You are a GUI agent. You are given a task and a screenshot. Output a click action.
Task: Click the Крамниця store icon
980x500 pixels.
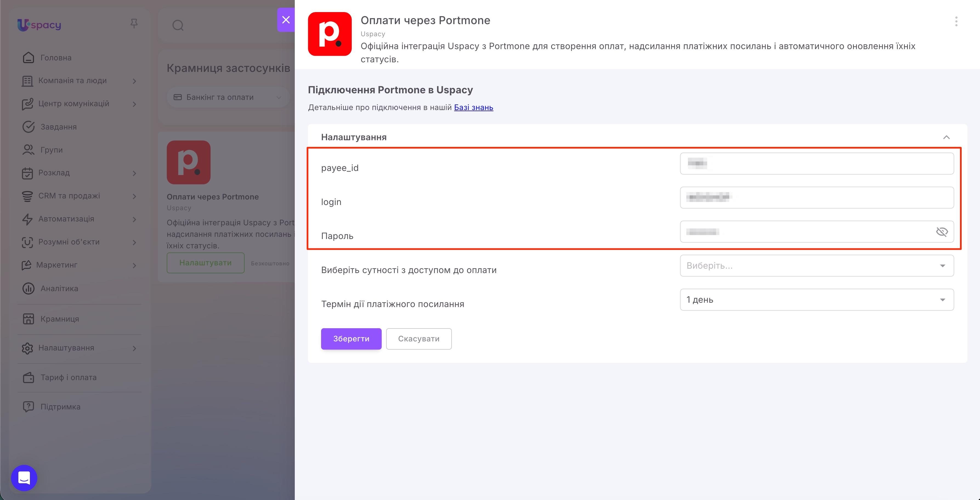pos(29,319)
